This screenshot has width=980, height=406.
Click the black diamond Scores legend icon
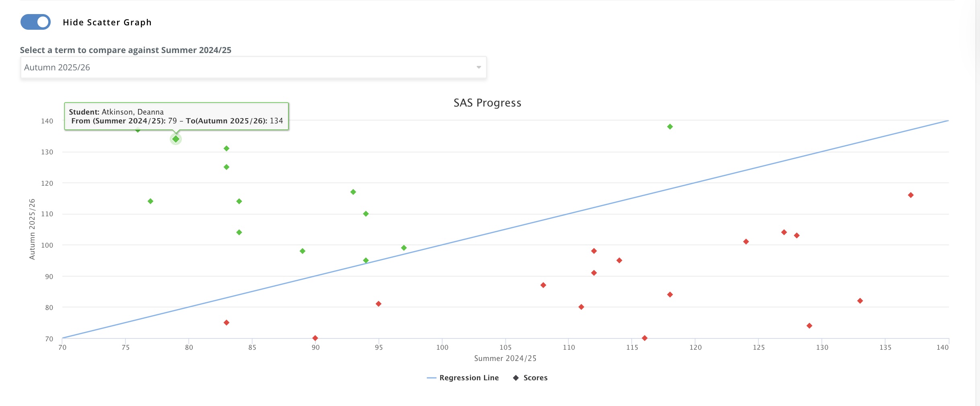pyautogui.click(x=516, y=378)
